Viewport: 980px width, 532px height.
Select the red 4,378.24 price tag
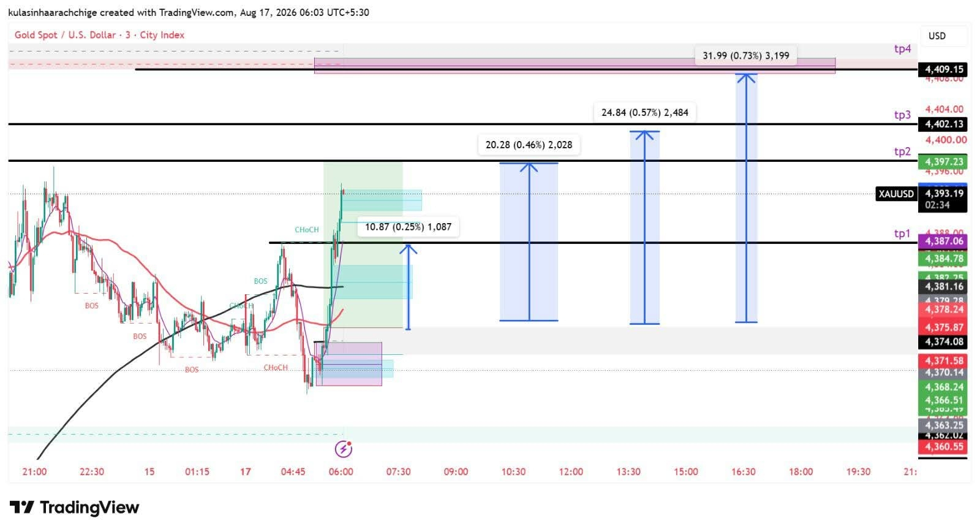pyautogui.click(x=943, y=310)
